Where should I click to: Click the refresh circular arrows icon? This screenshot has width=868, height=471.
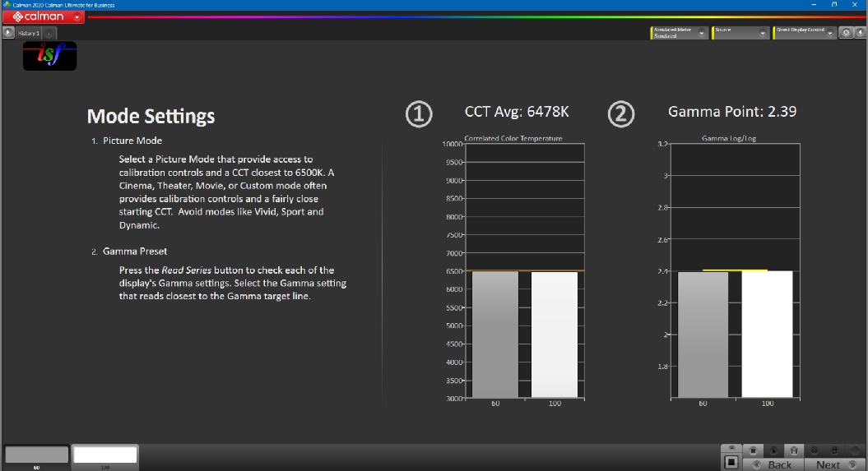[x=834, y=450]
